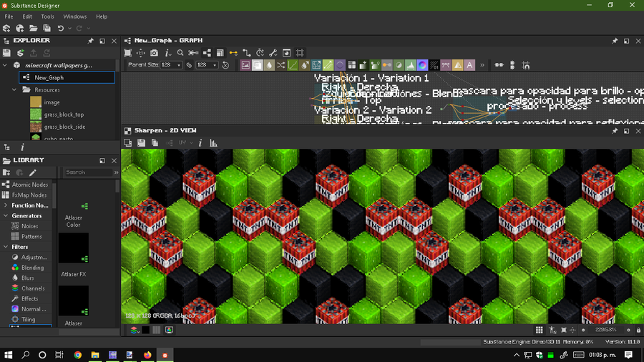The height and width of the screenshot is (362, 644).
Task: Select New_Graph in Explorer
Action: (67, 77)
